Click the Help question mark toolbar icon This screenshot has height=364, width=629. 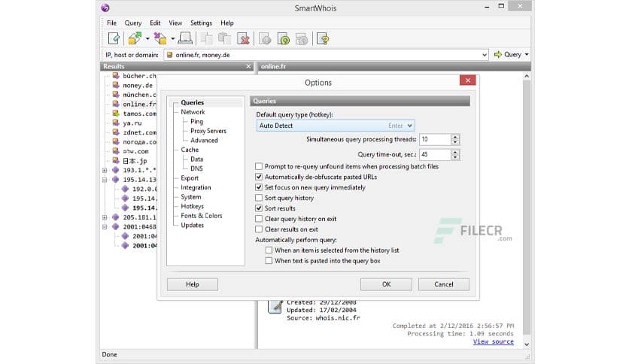[323, 39]
